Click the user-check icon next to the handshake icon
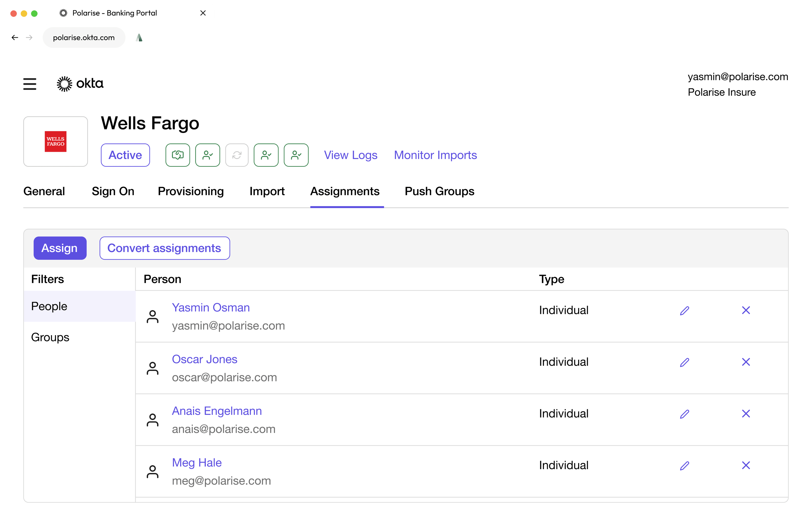812x526 pixels. [207, 155]
